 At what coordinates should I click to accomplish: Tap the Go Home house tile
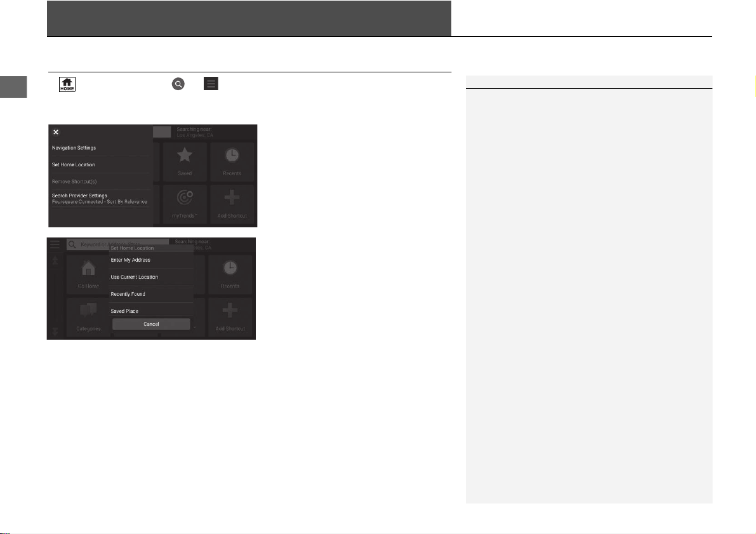point(88,274)
